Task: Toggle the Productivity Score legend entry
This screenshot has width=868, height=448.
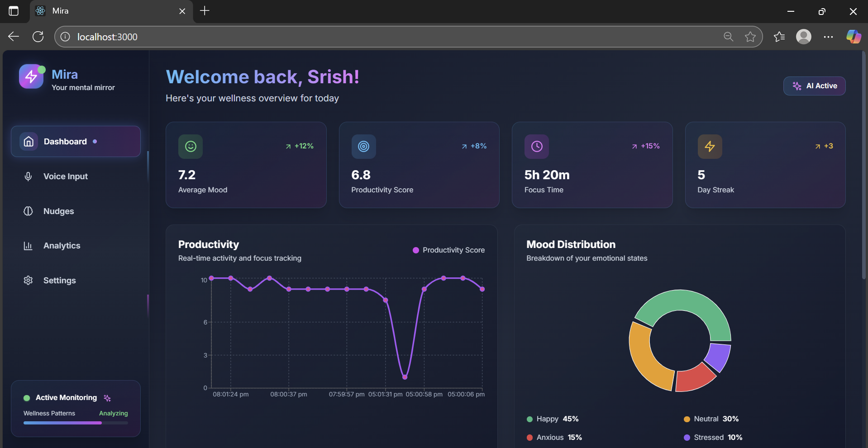Action: (x=449, y=250)
